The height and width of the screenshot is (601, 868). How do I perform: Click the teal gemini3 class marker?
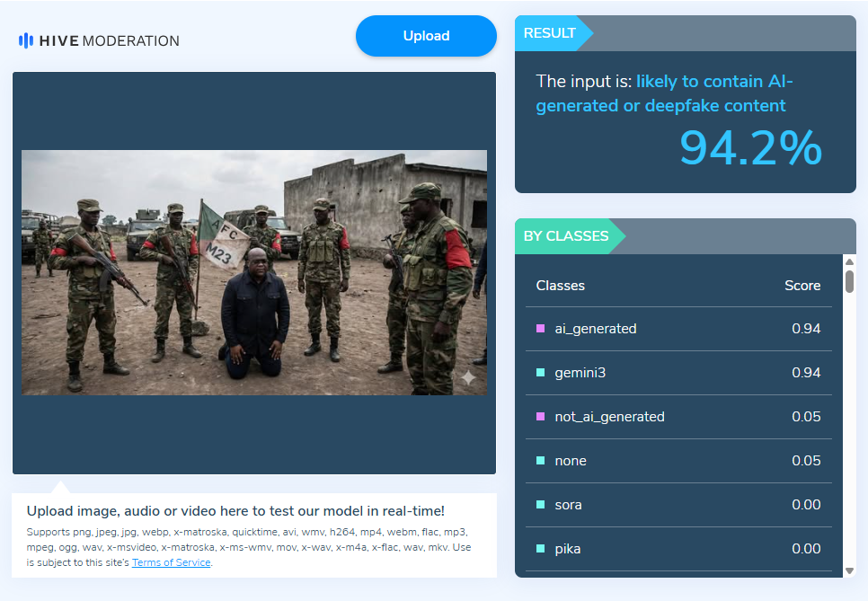pyautogui.click(x=540, y=373)
